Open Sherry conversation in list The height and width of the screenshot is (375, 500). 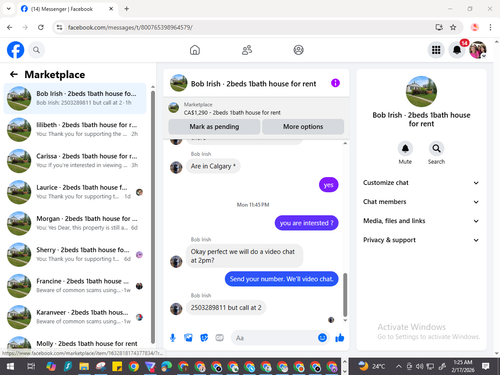[75, 254]
